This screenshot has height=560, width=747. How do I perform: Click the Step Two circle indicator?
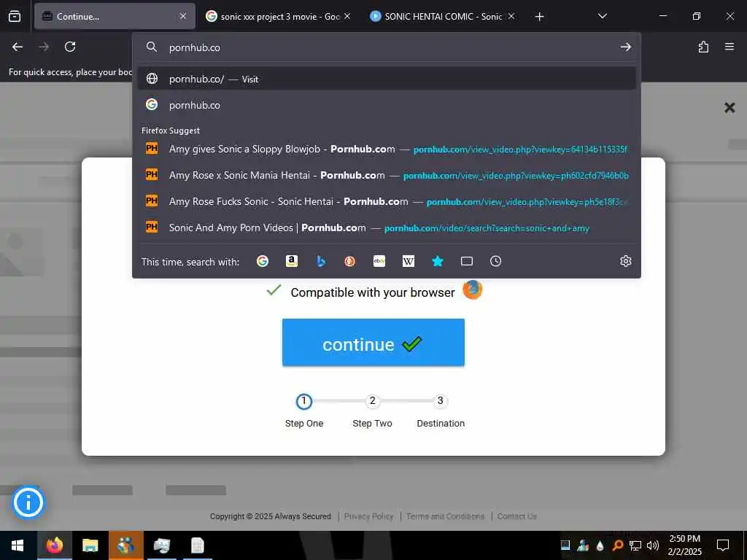[372, 402]
